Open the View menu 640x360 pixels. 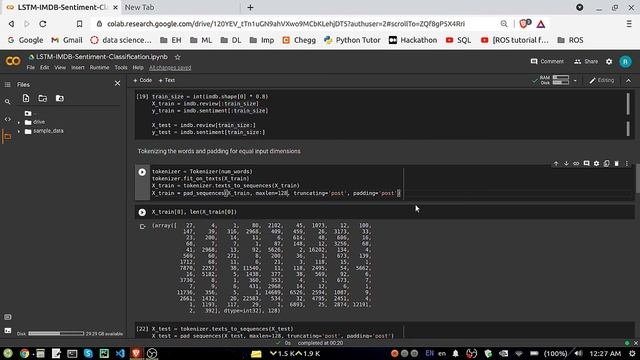pyautogui.click(x=60, y=68)
